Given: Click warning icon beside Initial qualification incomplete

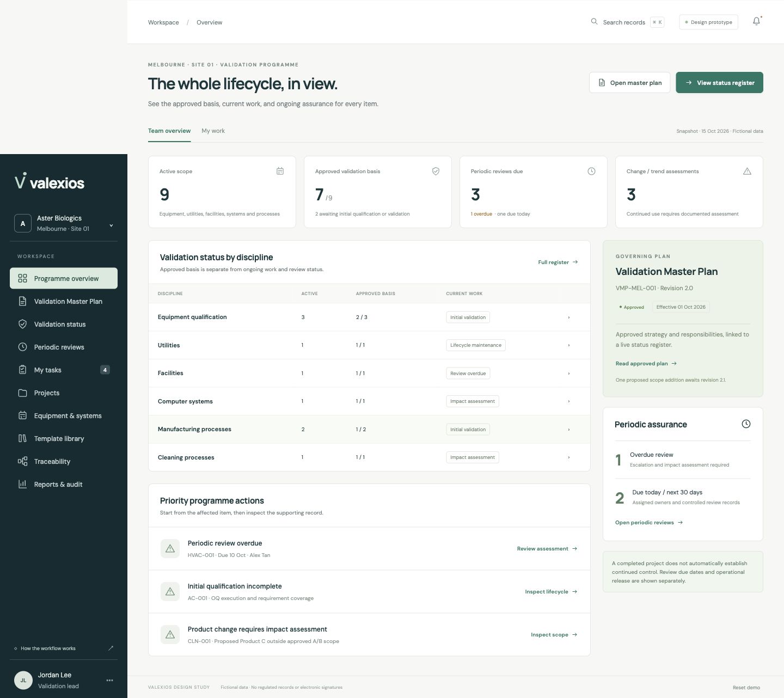Looking at the screenshot, I should pos(170,591).
